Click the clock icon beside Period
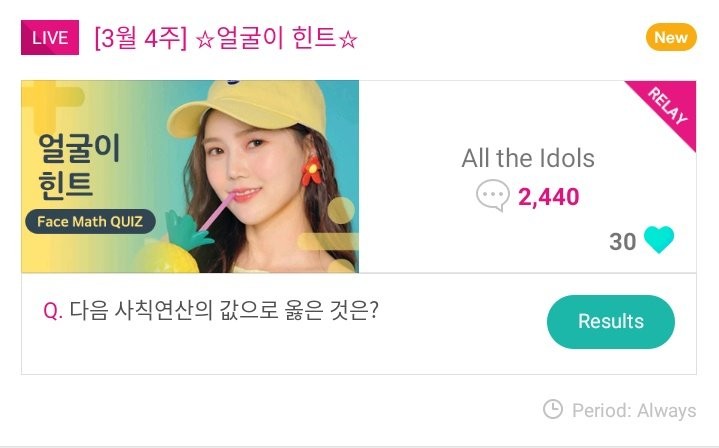Screen dimensions: 719x448 point(552,409)
